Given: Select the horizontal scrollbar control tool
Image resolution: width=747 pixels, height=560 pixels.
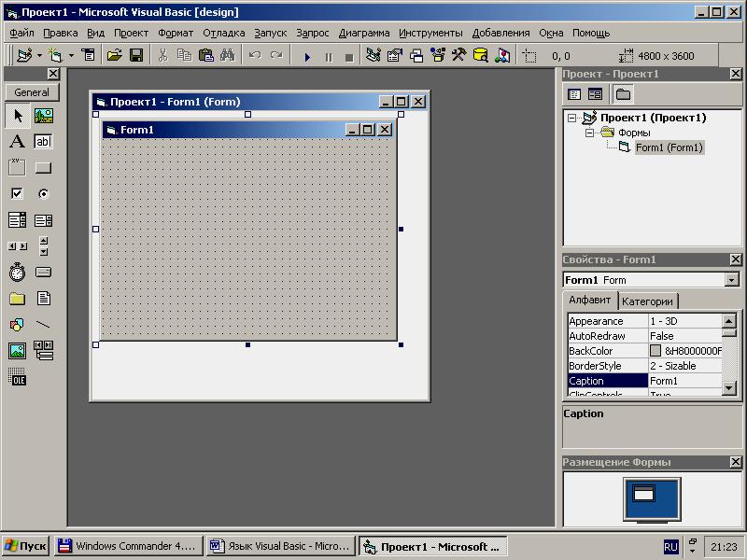Looking at the screenshot, I should (x=18, y=246).
